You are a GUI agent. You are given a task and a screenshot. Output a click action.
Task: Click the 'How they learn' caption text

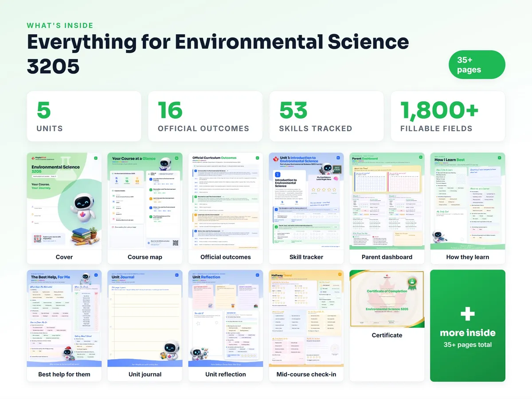coord(468,257)
